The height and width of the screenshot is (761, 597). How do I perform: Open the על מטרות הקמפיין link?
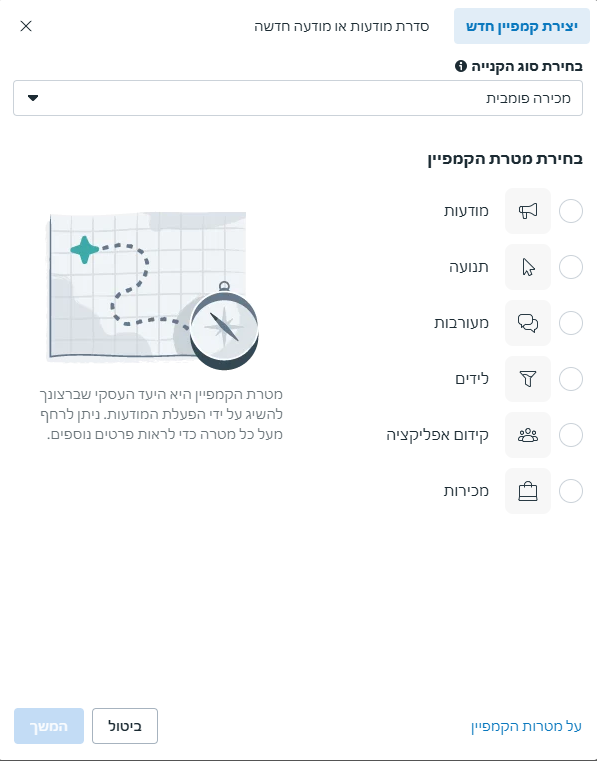coord(526,727)
